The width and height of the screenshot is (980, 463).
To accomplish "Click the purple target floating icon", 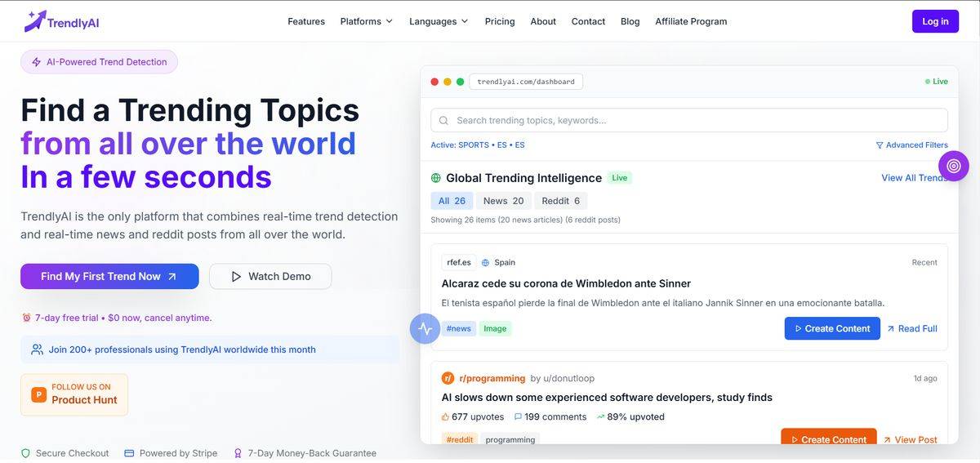I will point(953,166).
